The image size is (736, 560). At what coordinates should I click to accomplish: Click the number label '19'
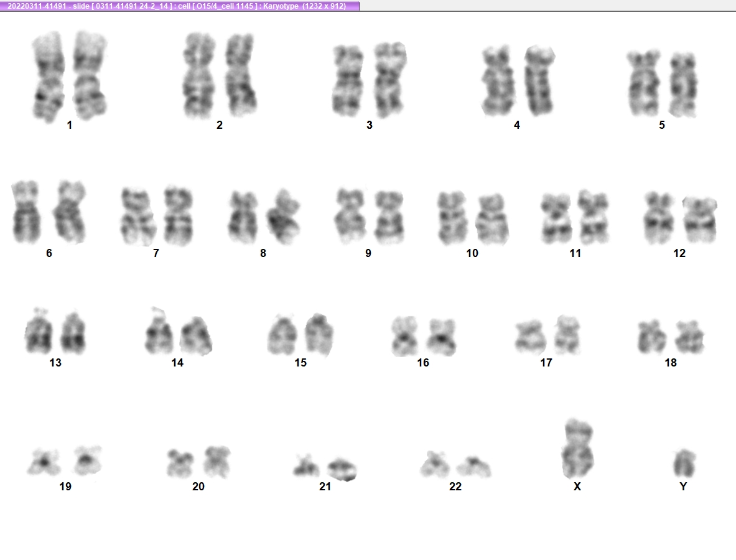coord(65,487)
